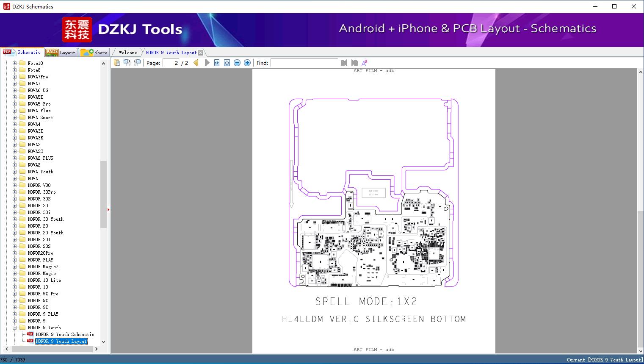Screen dimensions: 644x364
Task: Close the HONOR 9 Youth Layout tab
Action: point(201,53)
